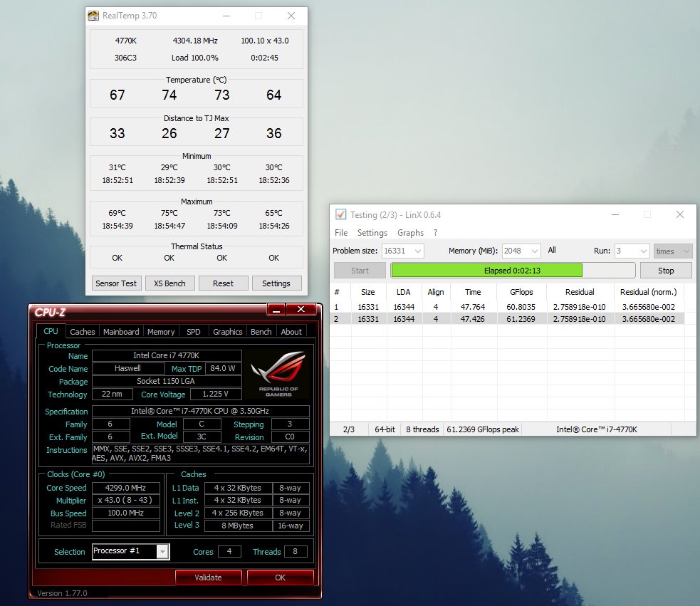Viewport: 700px width, 606px height.
Task: Click the Load 100.0% text in RealTemp
Action: pyautogui.click(x=194, y=58)
